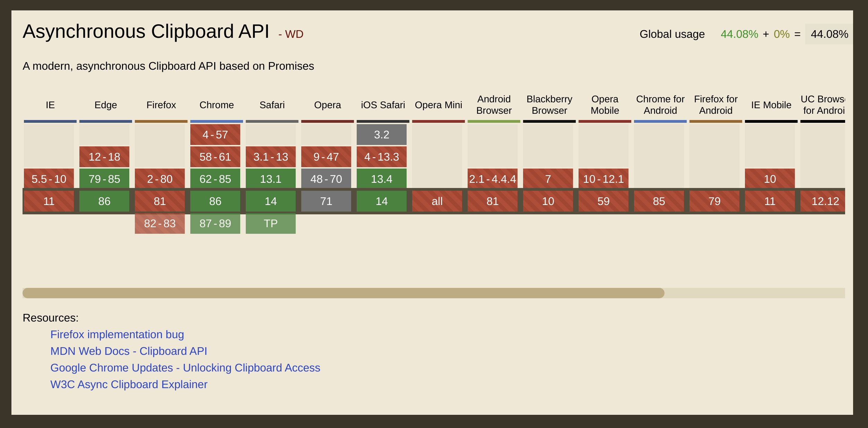Open the Firefox implementation bug link
Viewport: 868px width, 428px height.
click(x=118, y=334)
